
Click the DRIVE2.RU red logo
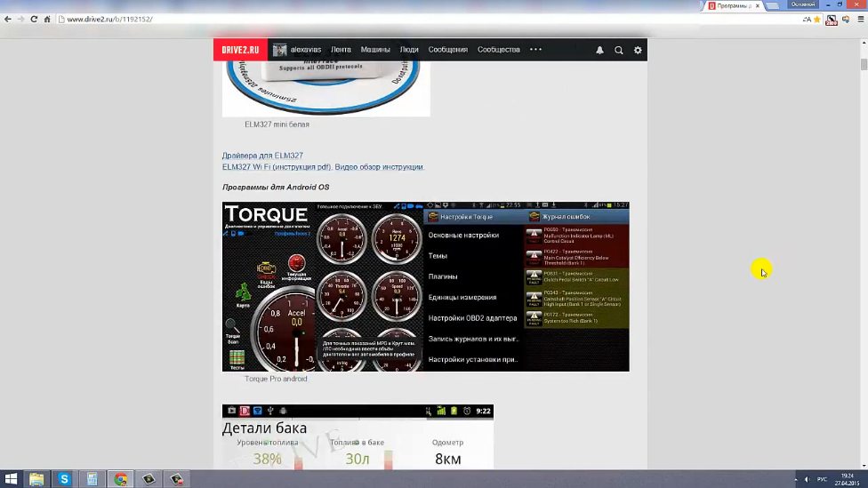(240, 50)
